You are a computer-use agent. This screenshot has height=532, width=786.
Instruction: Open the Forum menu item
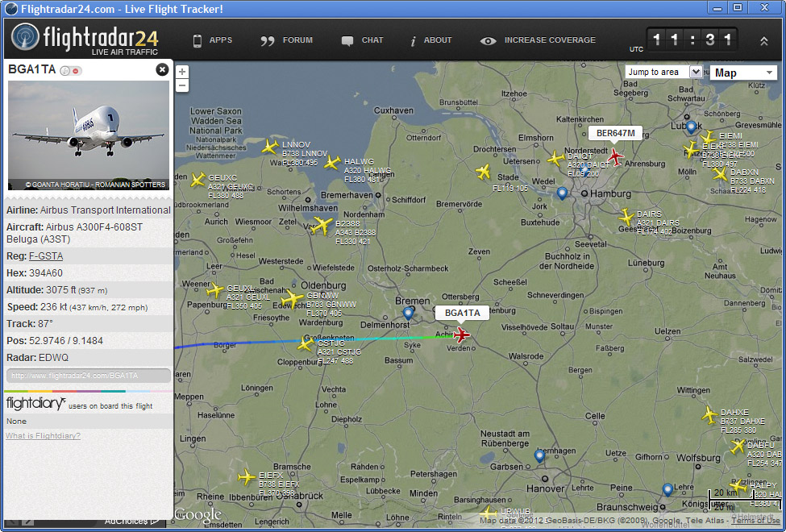click(287, 40)
